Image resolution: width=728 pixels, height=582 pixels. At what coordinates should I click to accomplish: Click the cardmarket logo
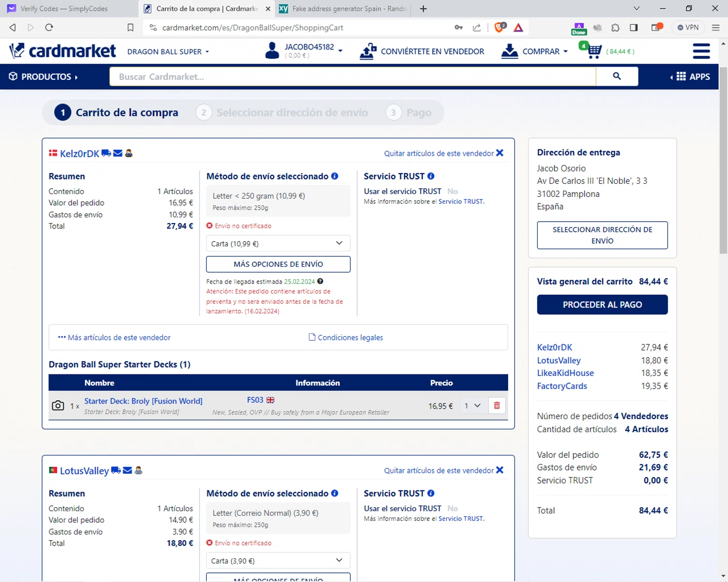pyautogui.click(x=63, y=50)
